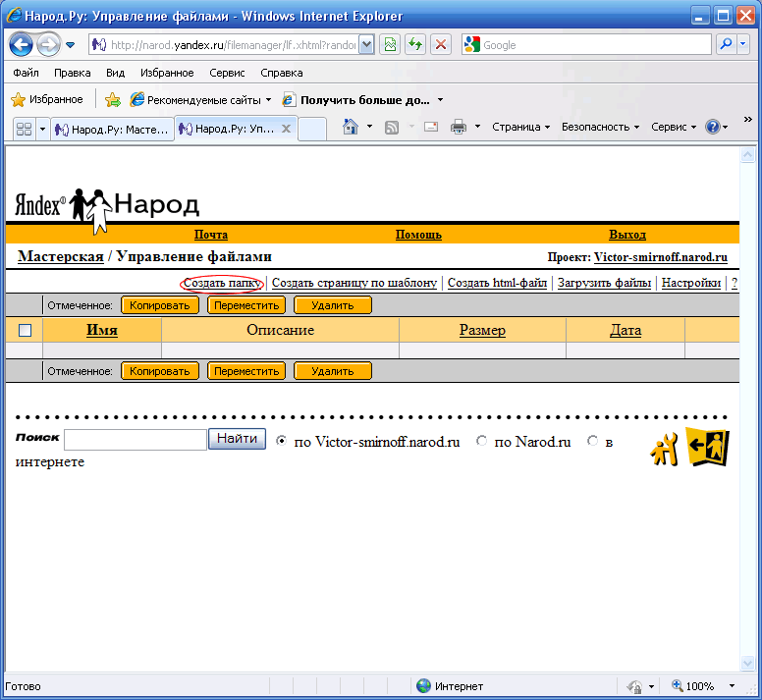This screenshot has width=762, height=700.
Task: Stop loading with the red X icon
Action: point(441,45)
